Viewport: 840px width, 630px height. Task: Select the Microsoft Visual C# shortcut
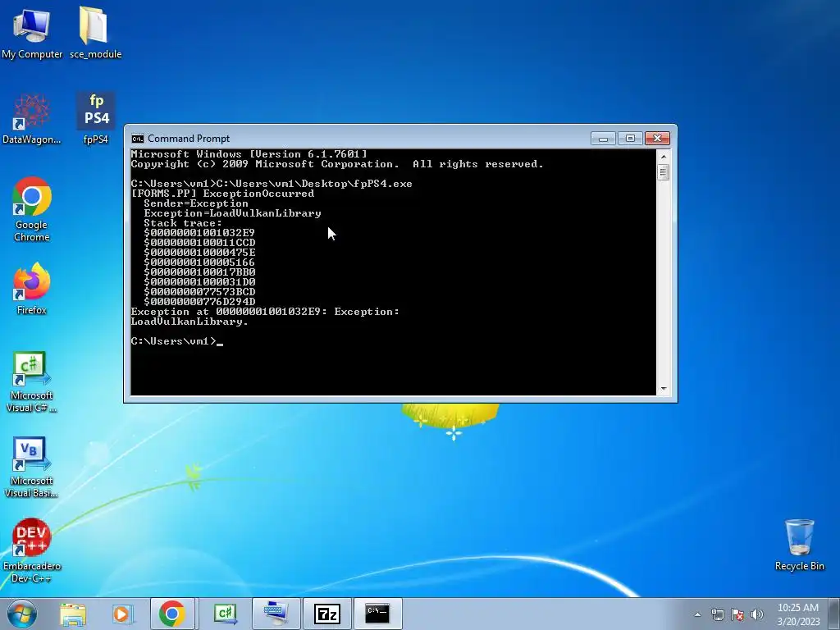[x=32, y=382]
